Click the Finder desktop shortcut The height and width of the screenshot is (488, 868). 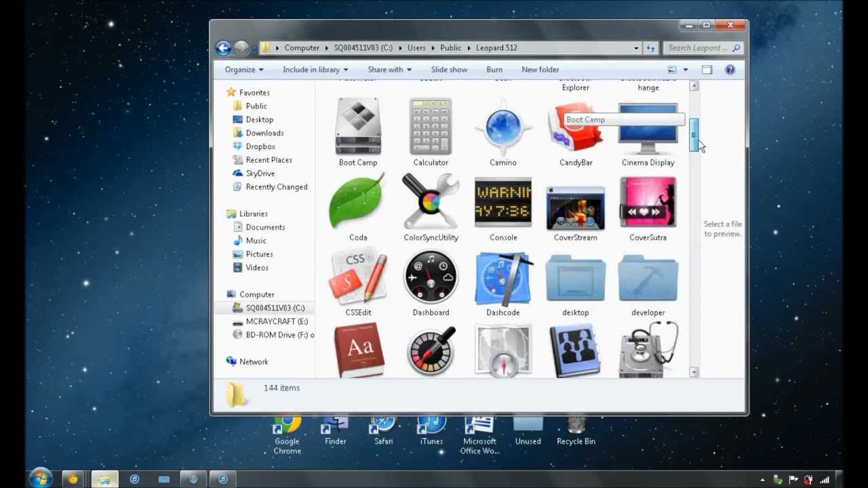click(x=336, y=432)
